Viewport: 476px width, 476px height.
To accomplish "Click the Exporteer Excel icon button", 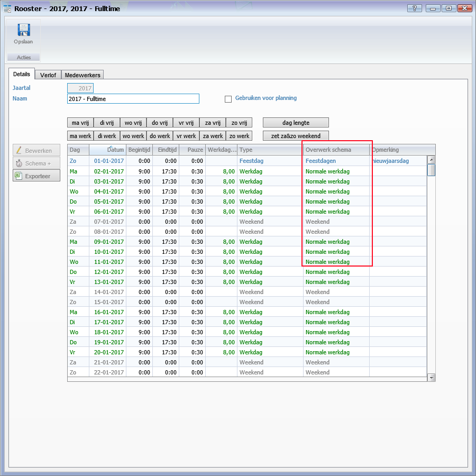I will 36,176.
